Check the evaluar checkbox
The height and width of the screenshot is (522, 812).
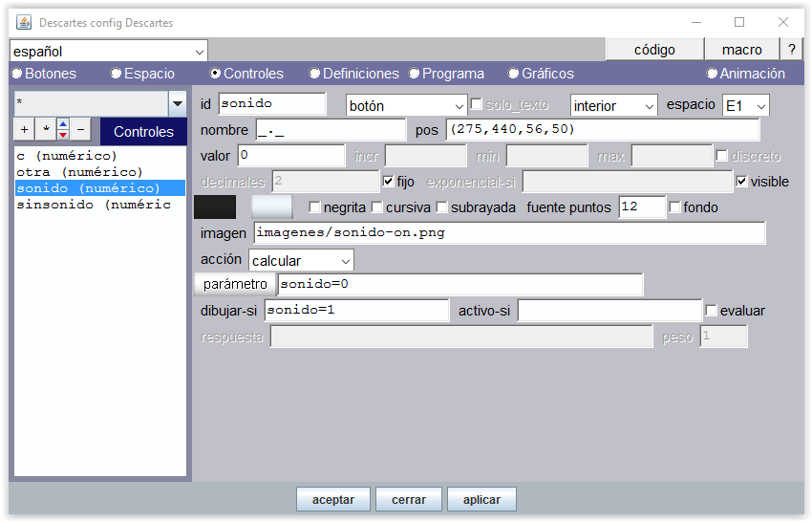pos(711,311)
